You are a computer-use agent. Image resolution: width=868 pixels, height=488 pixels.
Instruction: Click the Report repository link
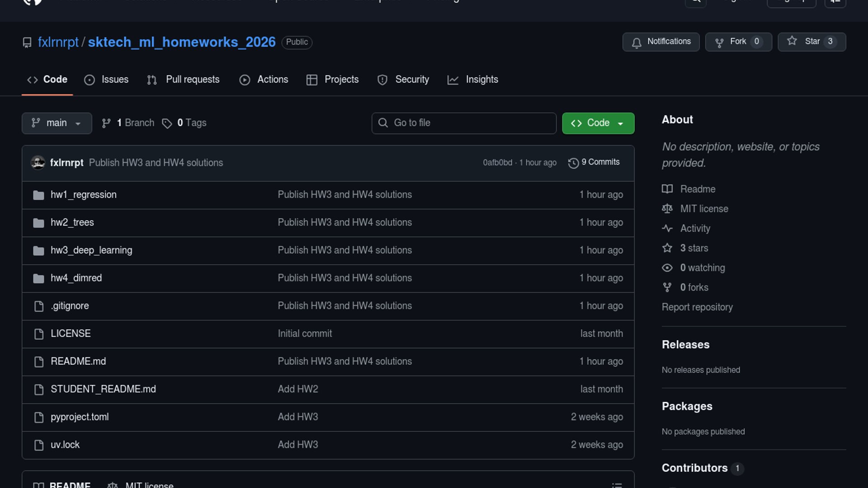[697, 307]
